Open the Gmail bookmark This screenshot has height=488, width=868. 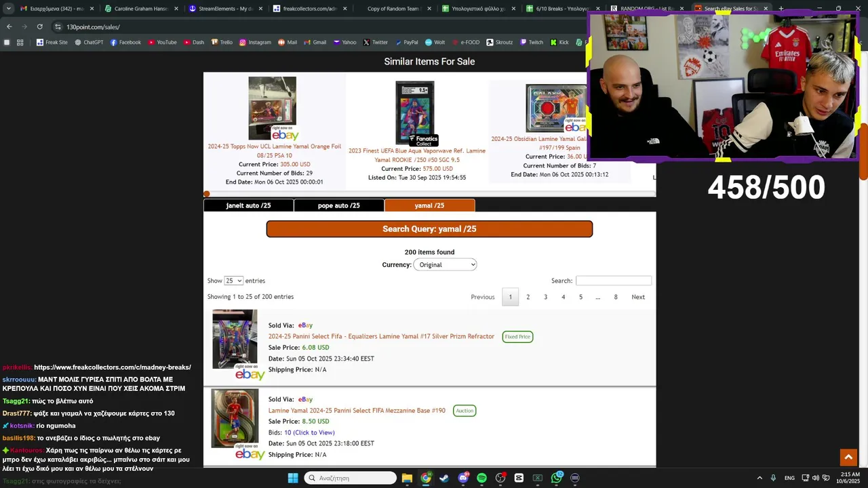314,42
